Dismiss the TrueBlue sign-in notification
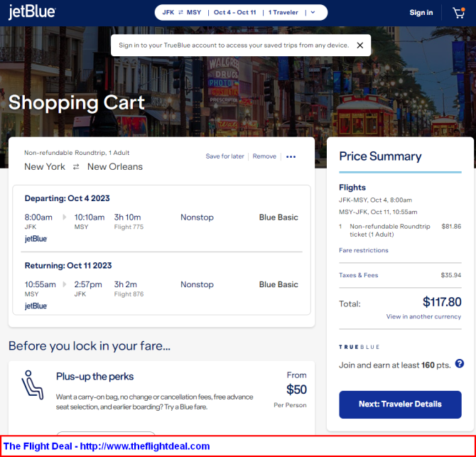This screenshot has width=476, height=457. [x=360, y=45]
